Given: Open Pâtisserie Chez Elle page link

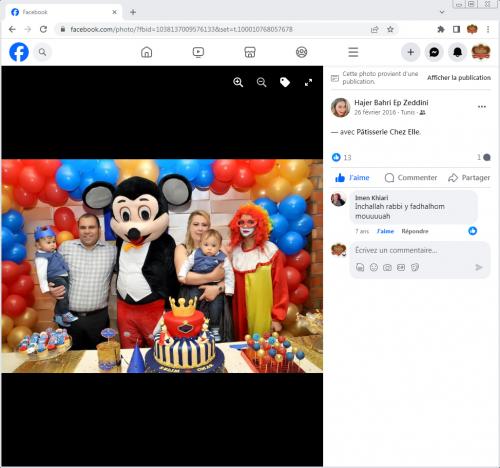Looking at the screenshot, I should click(x=388, y=132).
